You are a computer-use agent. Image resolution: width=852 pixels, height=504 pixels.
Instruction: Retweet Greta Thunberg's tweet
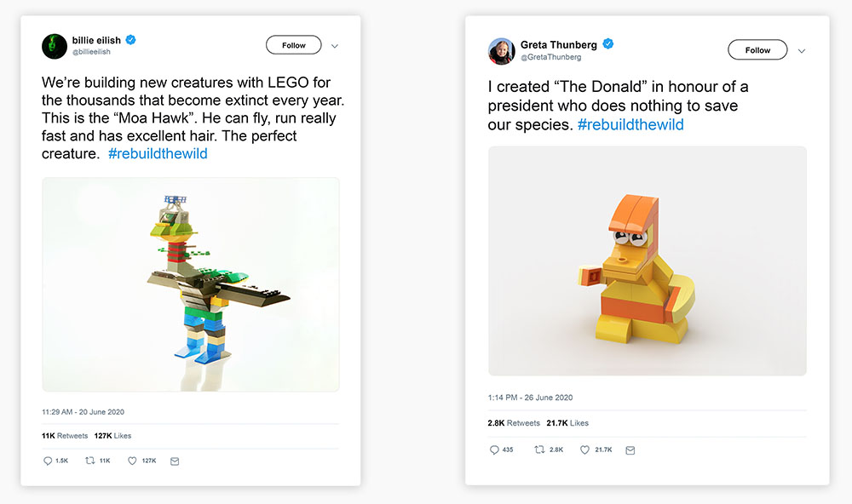click(x=539, y=450)
